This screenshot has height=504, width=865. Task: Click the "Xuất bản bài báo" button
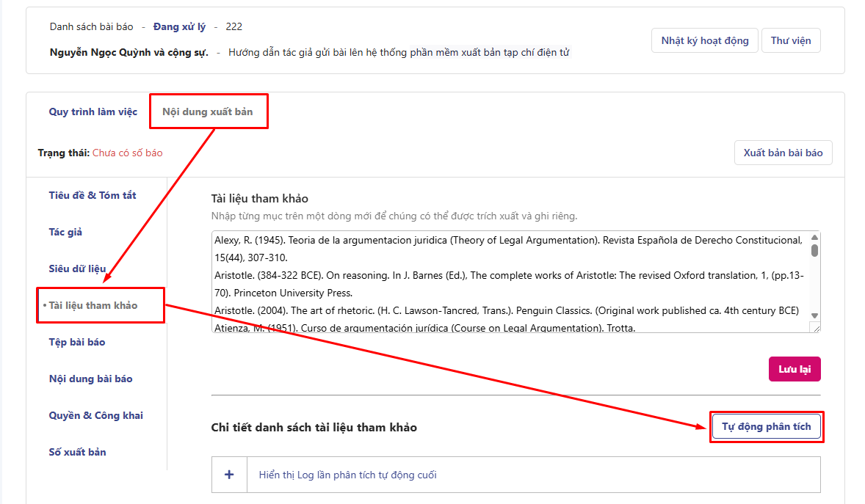point(783,153)
